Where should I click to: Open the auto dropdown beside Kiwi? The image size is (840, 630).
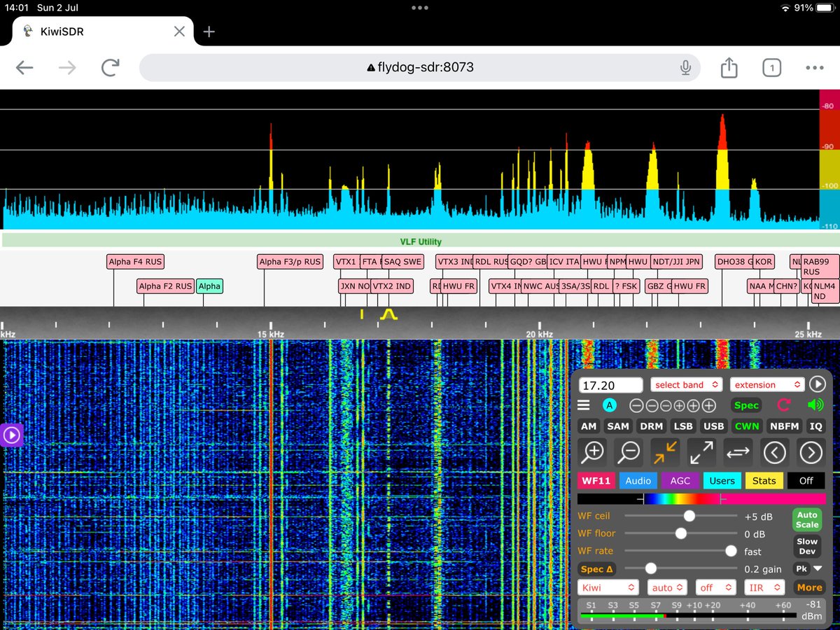point(667,588)
